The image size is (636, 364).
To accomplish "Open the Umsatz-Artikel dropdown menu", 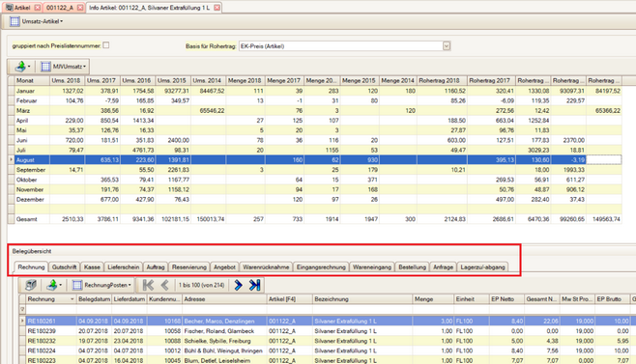I will pos(62,21).
